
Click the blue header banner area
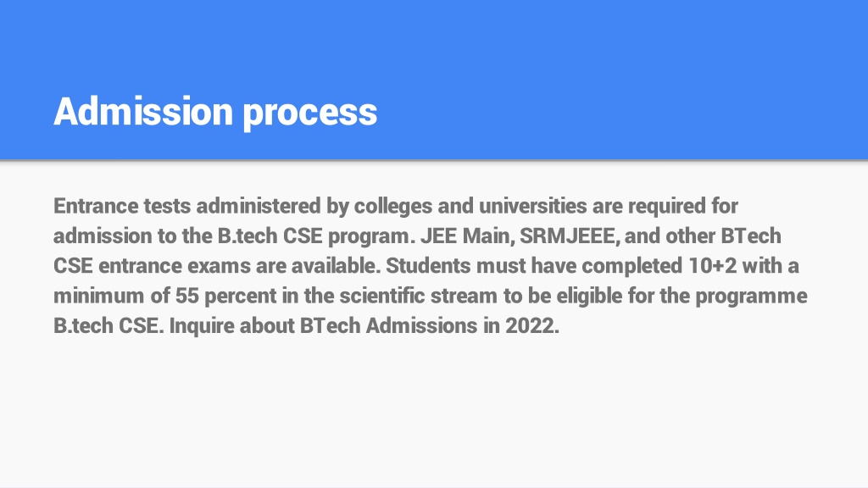pos(434,80)
